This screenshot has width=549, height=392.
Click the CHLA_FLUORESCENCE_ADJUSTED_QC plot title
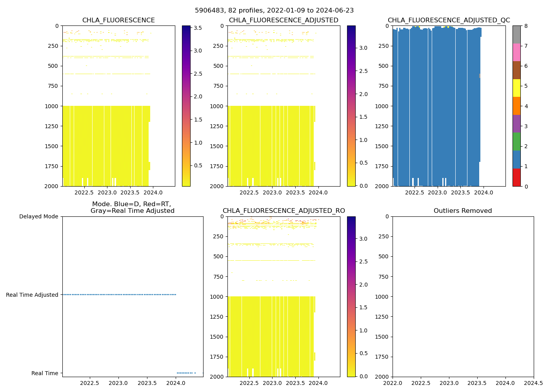click(449, 20)
